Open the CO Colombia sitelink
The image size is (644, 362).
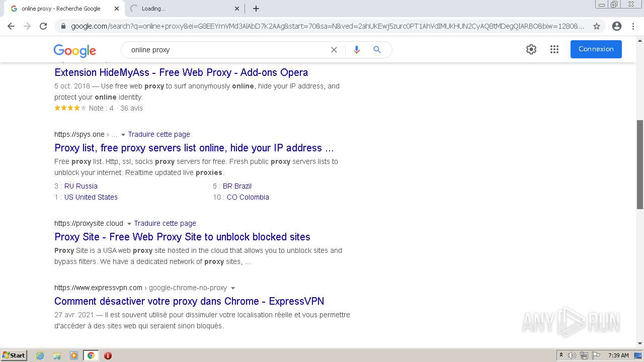click(248, 197)
